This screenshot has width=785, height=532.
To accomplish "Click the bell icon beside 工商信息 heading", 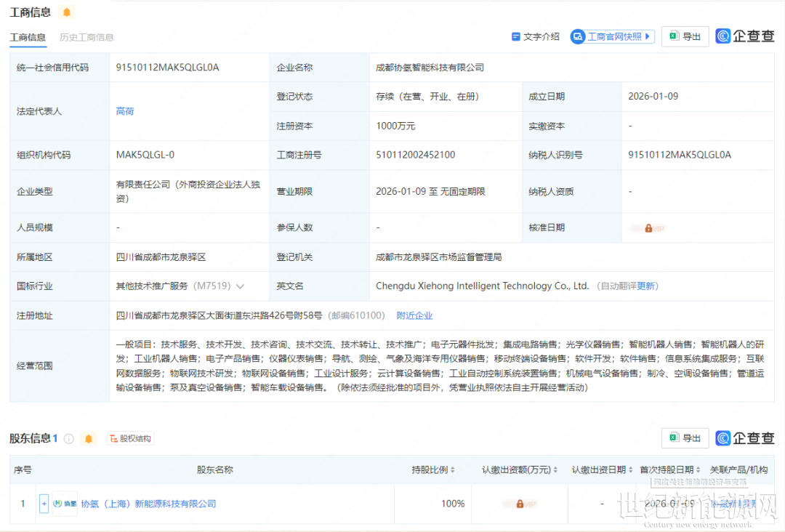I will pyautogui.click(x=67, y=12).
